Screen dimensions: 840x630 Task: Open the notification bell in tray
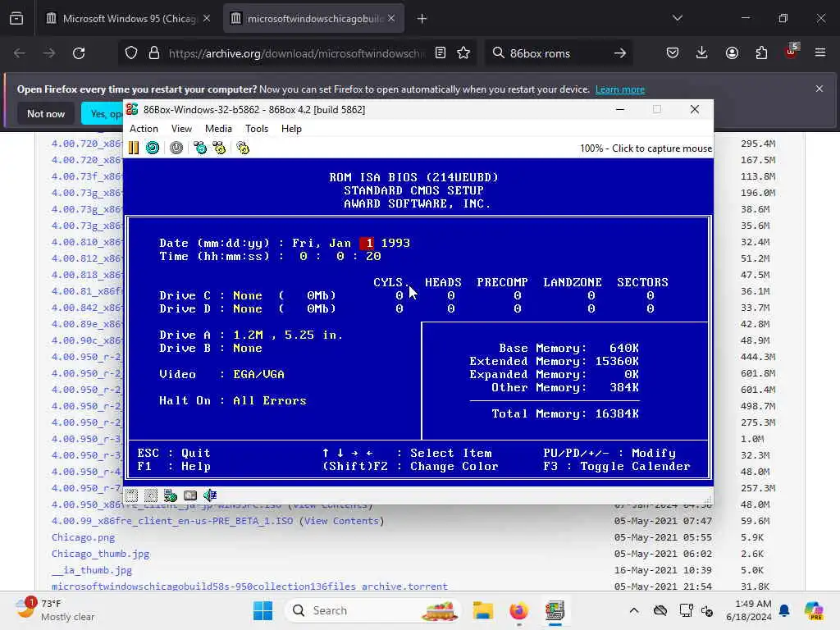(784, 610)
